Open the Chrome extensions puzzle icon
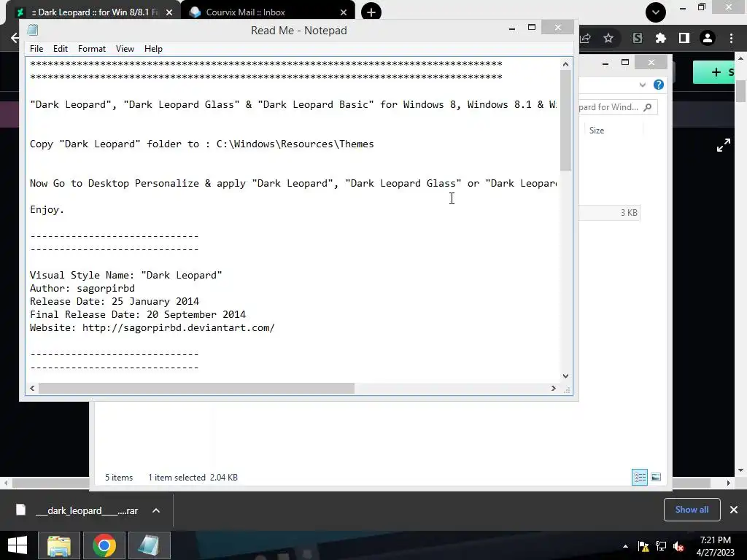Screen dimensions: 747x560 click(x=660, y=38)
